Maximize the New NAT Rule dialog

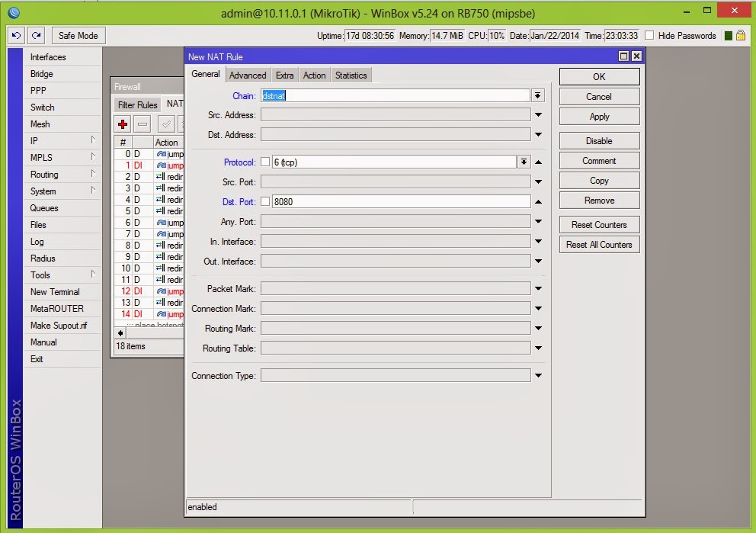point(623,56)
